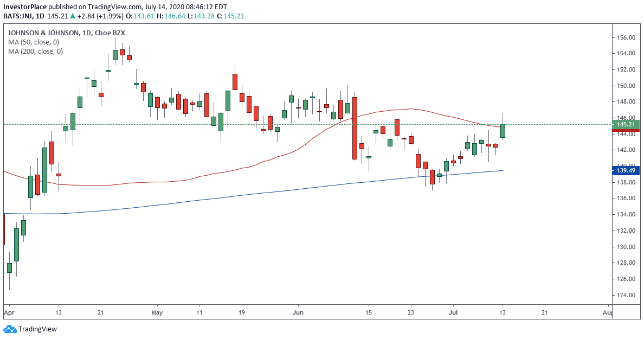The height and width of the screenshot is (339, 644).
Task: Click the May label on time axis
Action: (157, 313)
